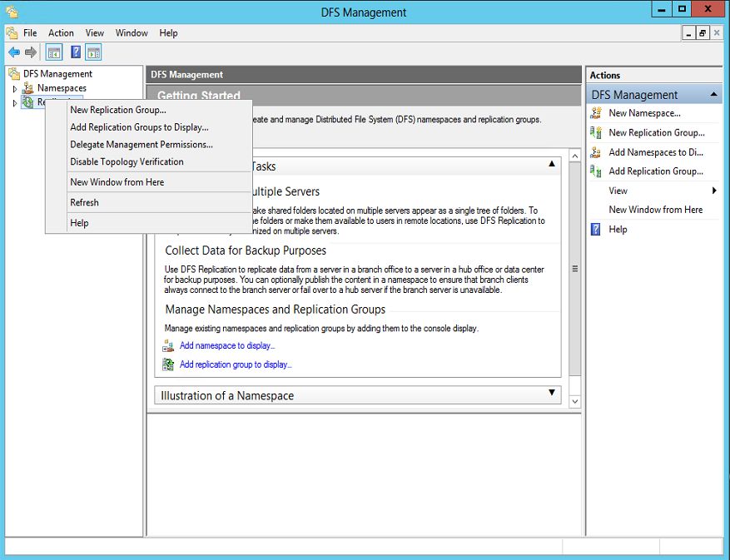The height and width of the screenshot is (560, 730).
Task: Click New Window from Here in Actions pane
Action: pyautogui.click(x=656, y=210)
